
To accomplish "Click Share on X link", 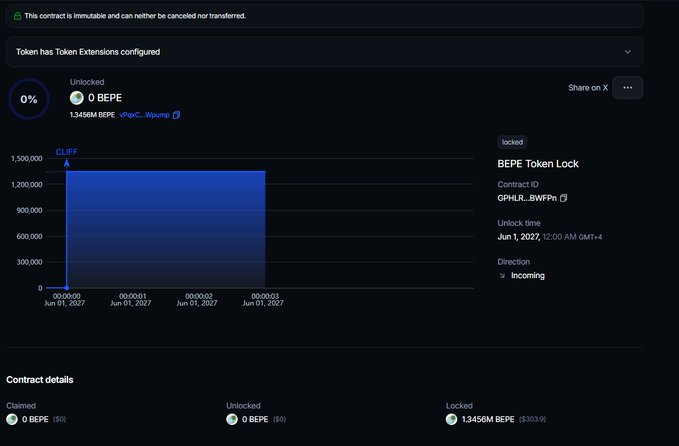I will coord(588,87).
